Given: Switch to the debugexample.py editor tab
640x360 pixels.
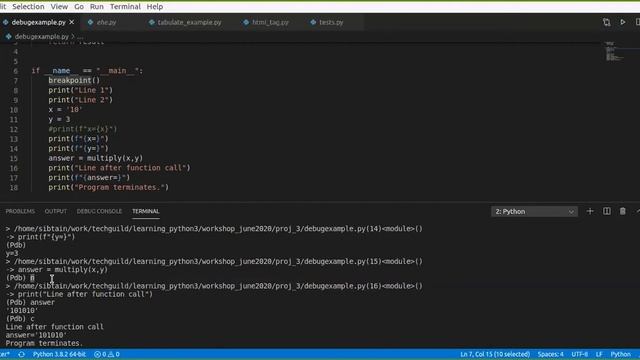Looking at the screenshot, I should tap(38, 22).
